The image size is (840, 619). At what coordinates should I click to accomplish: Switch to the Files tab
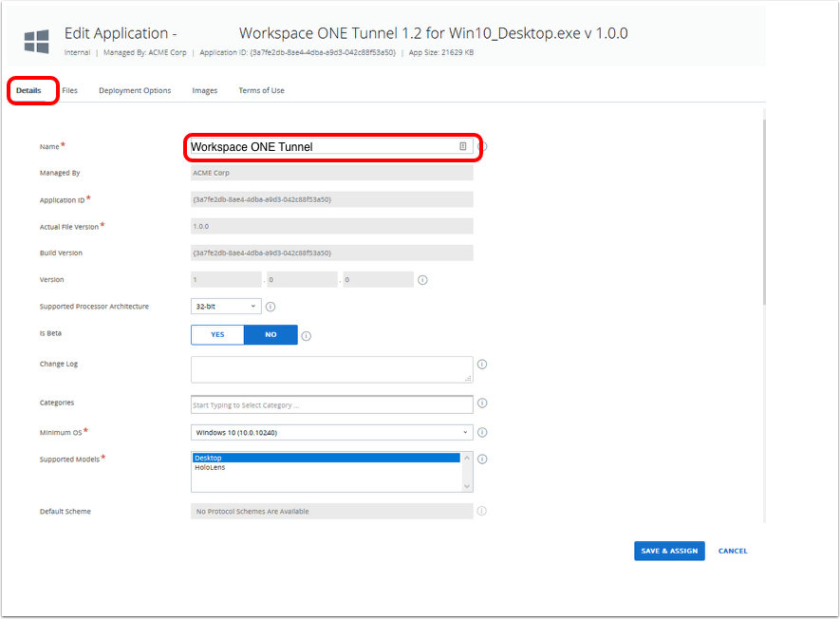pos(70,90)
